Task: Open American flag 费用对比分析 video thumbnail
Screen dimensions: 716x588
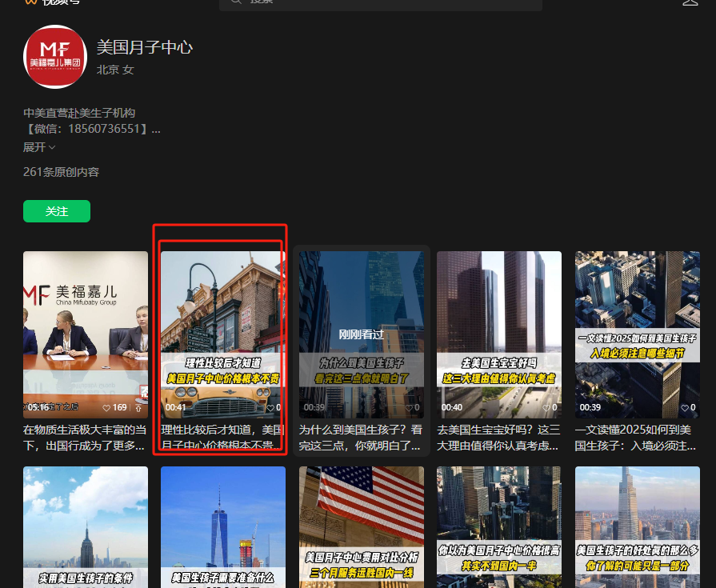Action: (361, 527)
